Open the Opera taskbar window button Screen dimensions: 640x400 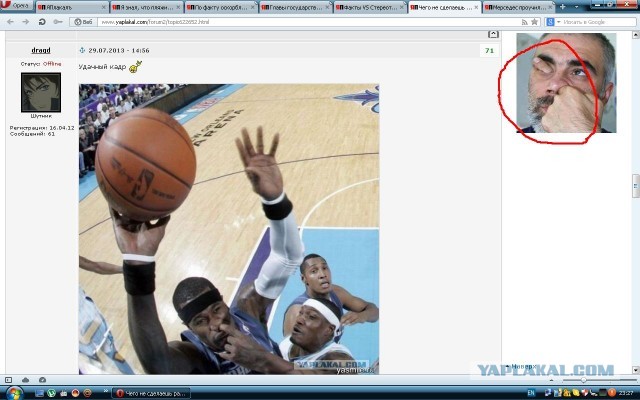(150, 393)
